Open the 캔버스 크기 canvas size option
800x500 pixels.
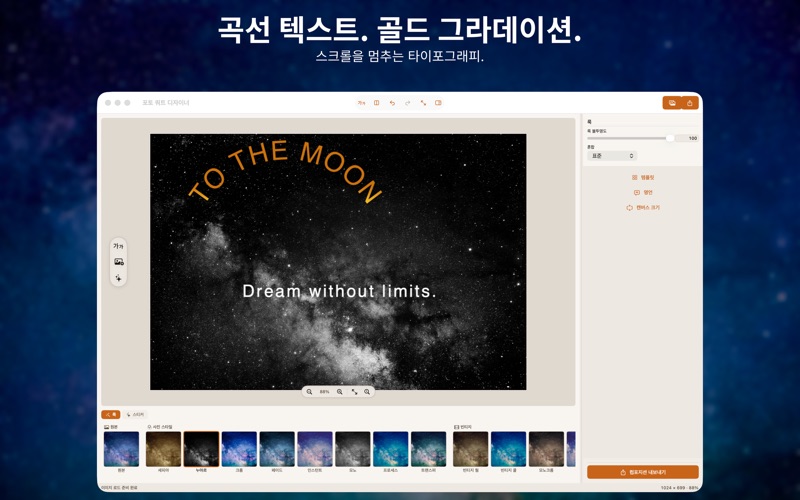[643, 208]
